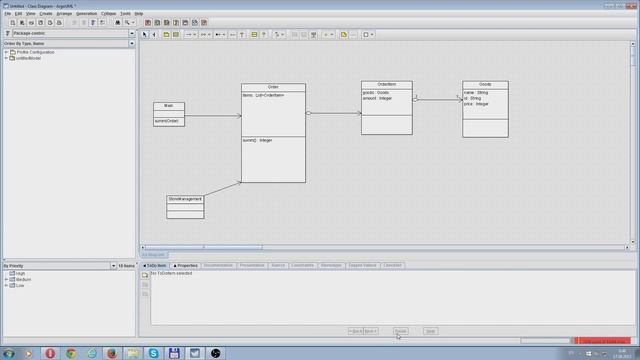
Task: Open Skype from the taskbar
Action: 153,353
